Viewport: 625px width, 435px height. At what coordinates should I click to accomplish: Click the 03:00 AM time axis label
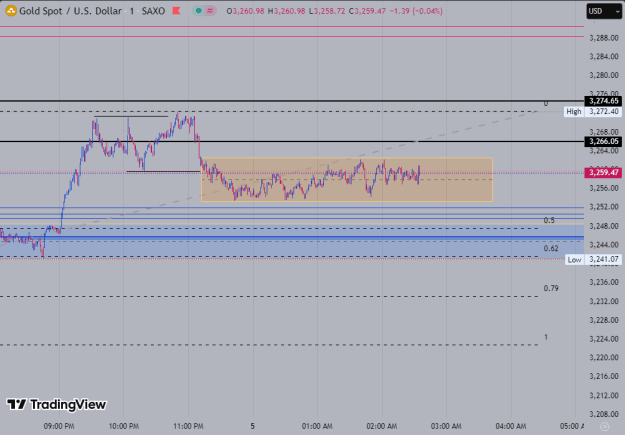click(x=446, y=426)
